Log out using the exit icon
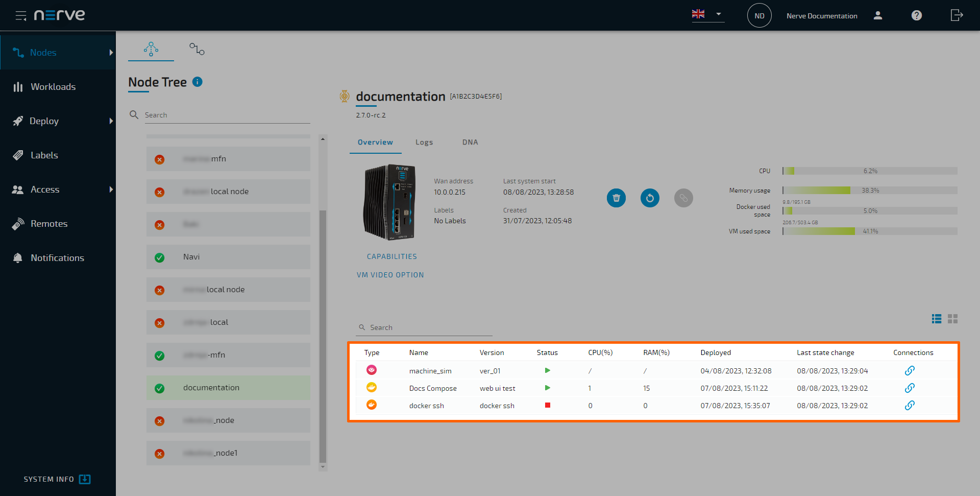This screenshot has height=496, width=980. pos(957,15)
